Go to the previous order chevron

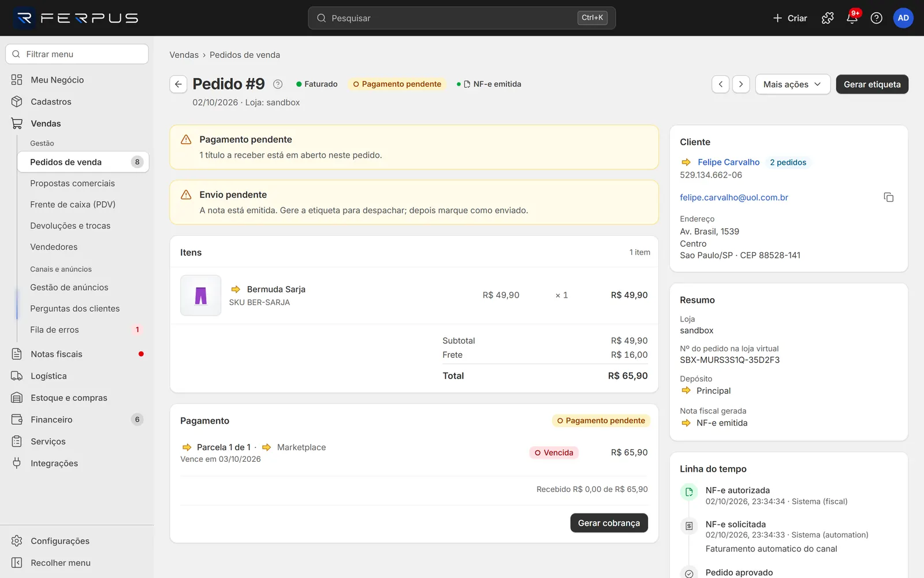pyautogui.click(x=720, y=84)
